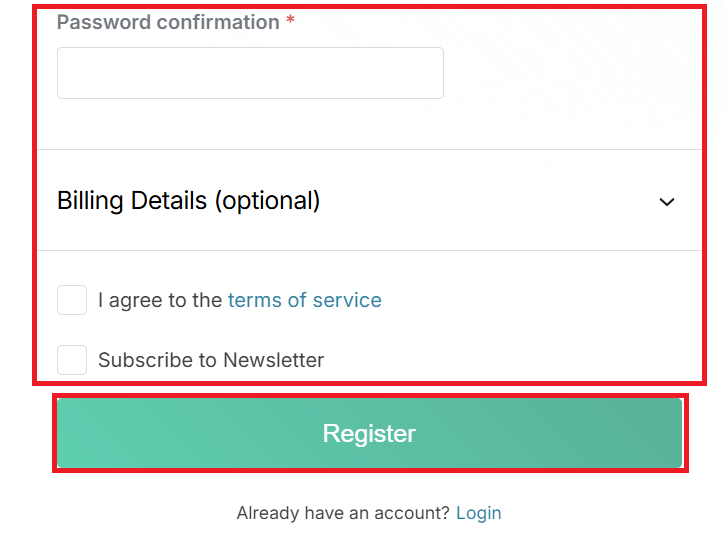
Task: Click the "Already have an account?" text
Action: (343, 513)
